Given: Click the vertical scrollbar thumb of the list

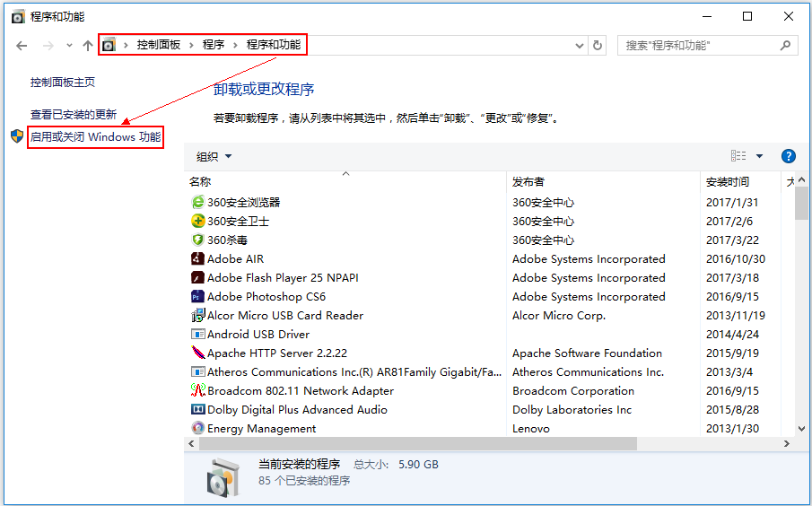Looking at the screenshot, I should [801, 203].
